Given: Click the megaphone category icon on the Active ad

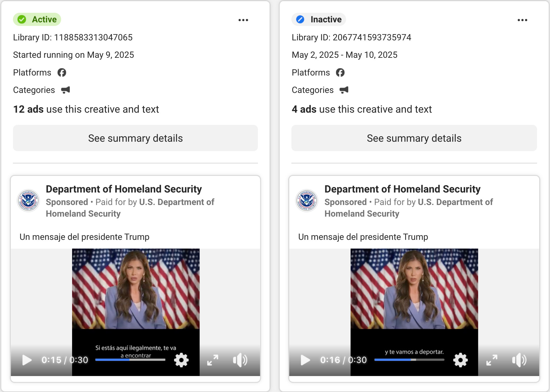Looking at the screenshot, I should pos(65,90).
